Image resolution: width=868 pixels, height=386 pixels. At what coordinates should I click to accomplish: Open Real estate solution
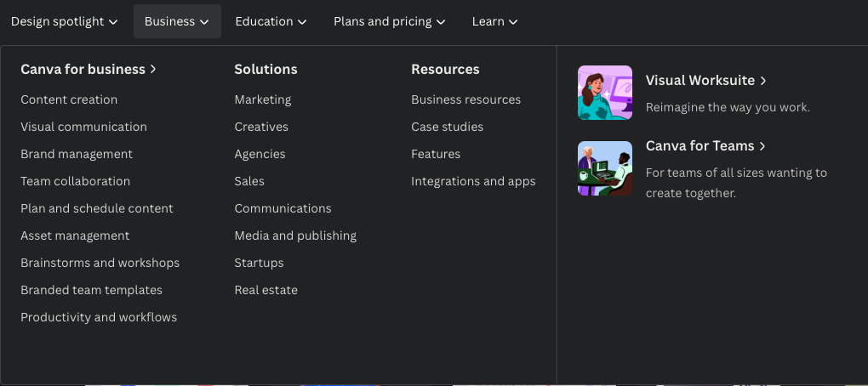point(266,290)
